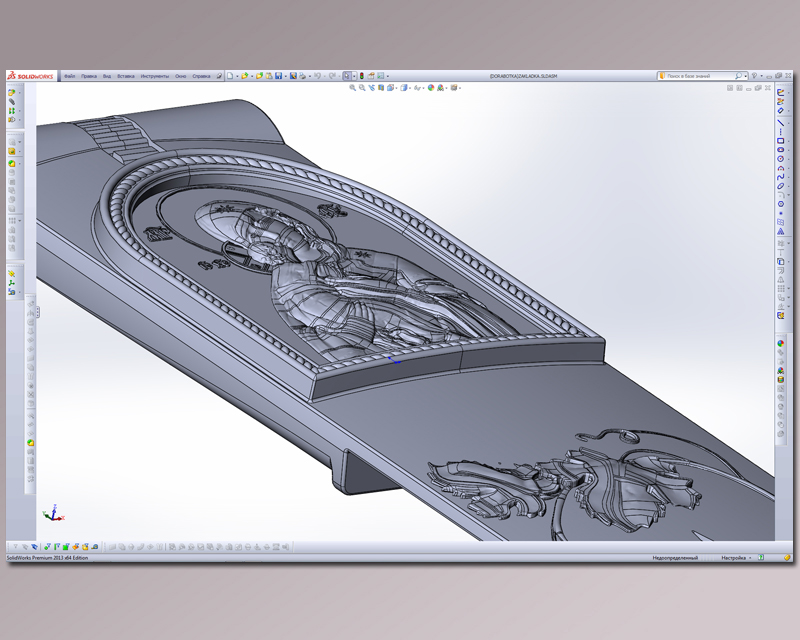
Task: Expand the Open file dropdown arrow
Action: pyautogui.click(x=252, y=76)
